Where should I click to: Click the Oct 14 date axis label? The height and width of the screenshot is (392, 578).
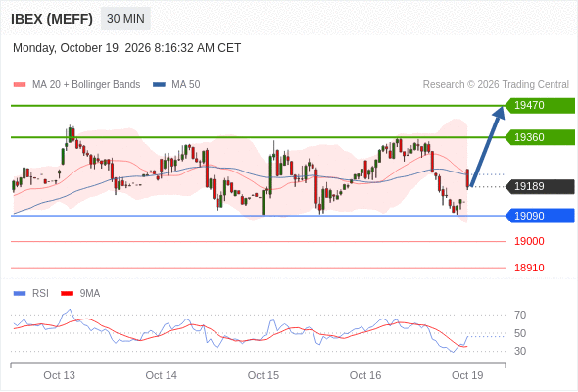(x=161, y=375)
